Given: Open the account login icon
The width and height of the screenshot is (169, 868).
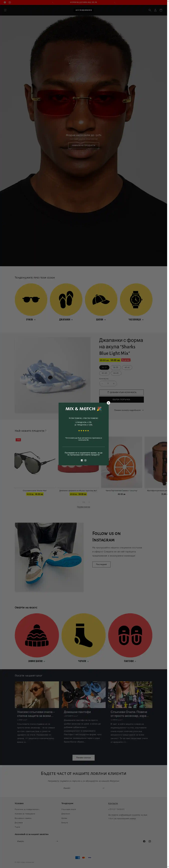Looking at the screenshot, I should pyautogui.click(x=155, y=10).
